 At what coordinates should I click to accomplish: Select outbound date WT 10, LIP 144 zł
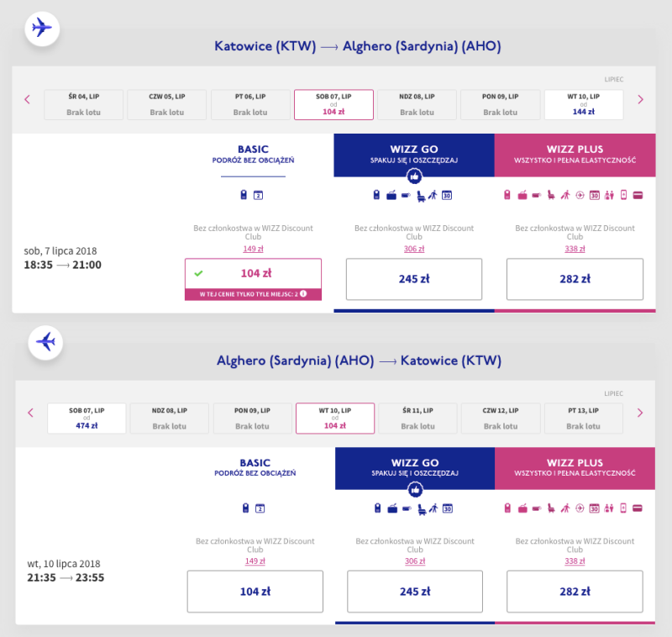tap(584, 104)
